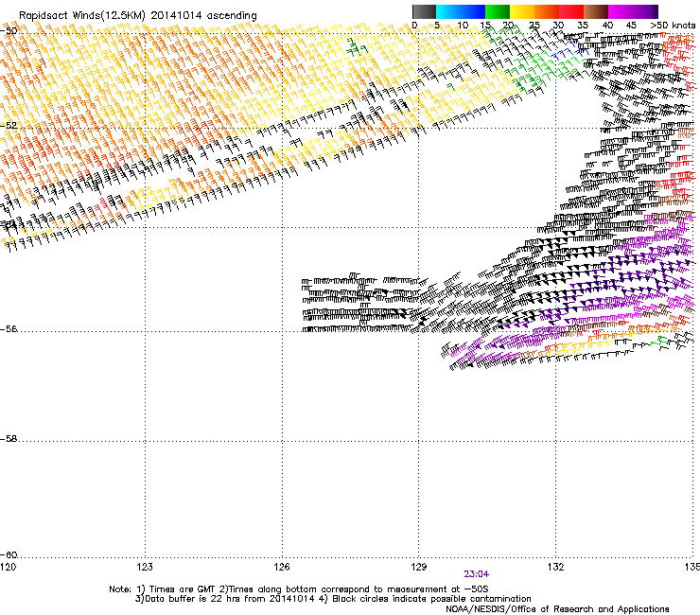The width and height of the screenshot is (700, 615).
Task: Click the 'Data buffer is 22 hrs' note line
Action: pyautogui.click(x=333, y=599)
